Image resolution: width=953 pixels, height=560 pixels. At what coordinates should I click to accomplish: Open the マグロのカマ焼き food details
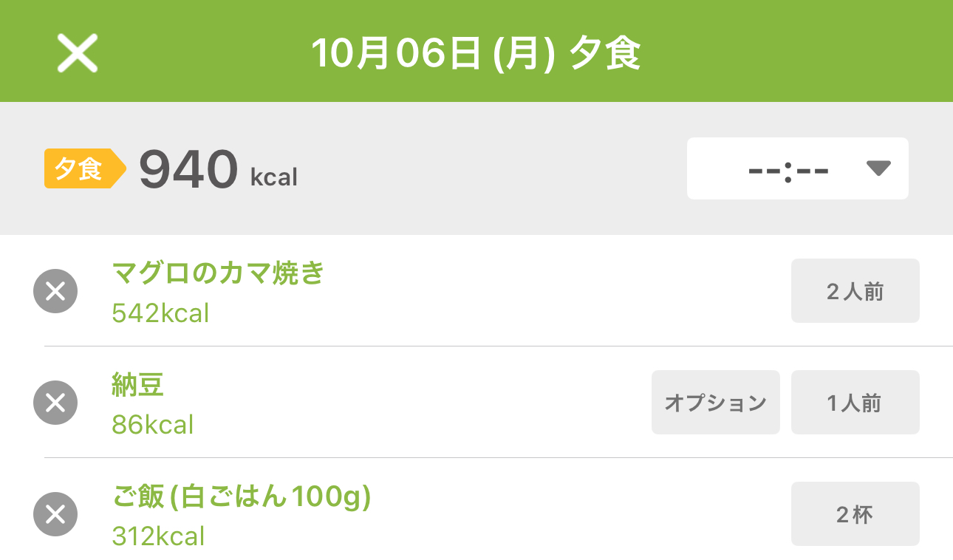[x=218, y=274]
